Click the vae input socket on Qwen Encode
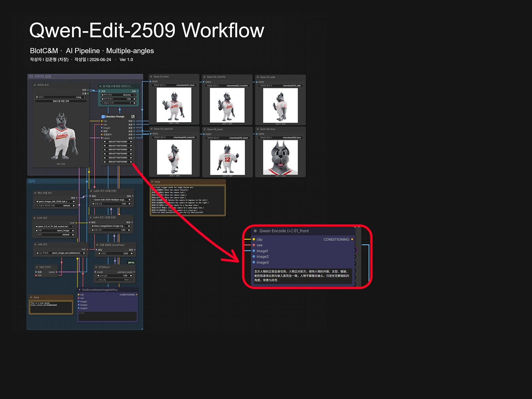The width and height of the screenshot is (532, 399). pyautogui.click(x=254, y=245)
